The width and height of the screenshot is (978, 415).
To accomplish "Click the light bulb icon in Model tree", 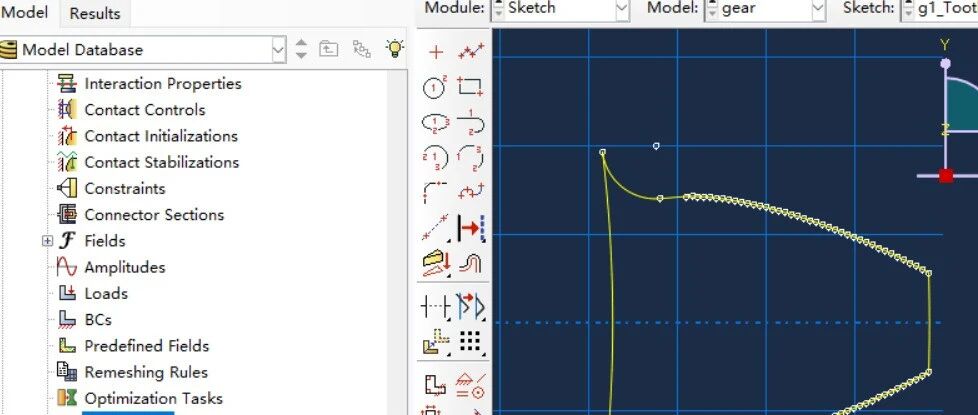I will (x=395, y=49).
